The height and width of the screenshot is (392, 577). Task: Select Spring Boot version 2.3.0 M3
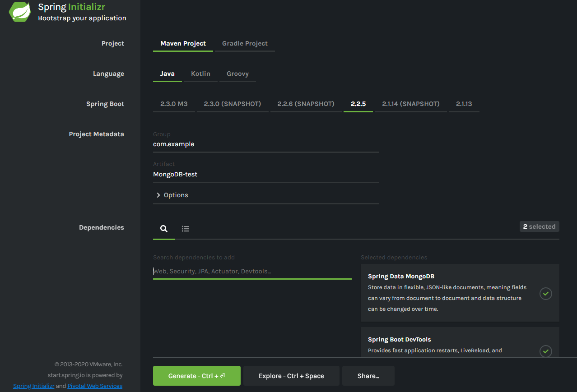tap(174, 104)
